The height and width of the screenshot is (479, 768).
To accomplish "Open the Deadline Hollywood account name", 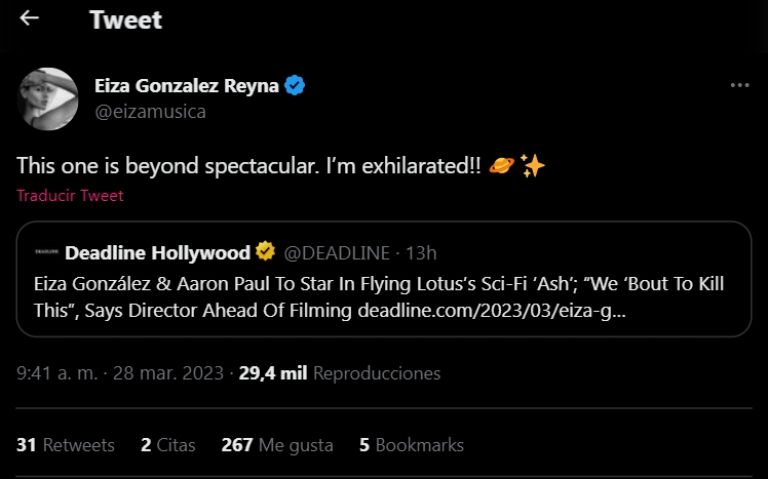I will tap(157, 252).
